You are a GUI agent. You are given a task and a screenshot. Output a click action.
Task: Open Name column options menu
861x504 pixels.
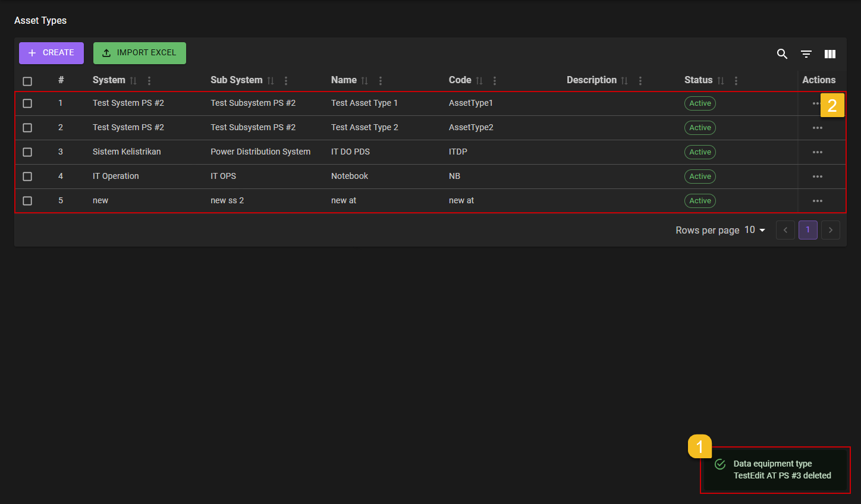[x=381, y=81]
